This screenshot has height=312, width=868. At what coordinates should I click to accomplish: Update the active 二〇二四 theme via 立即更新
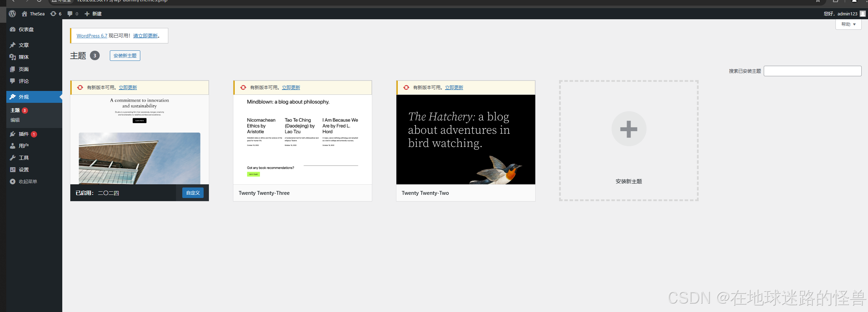(128, 87)
